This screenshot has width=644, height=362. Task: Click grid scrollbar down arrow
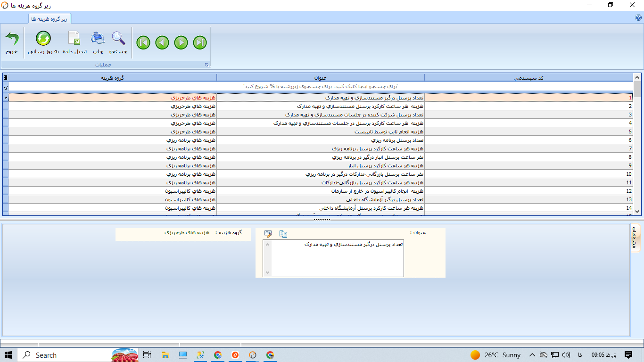pos(637,212)
